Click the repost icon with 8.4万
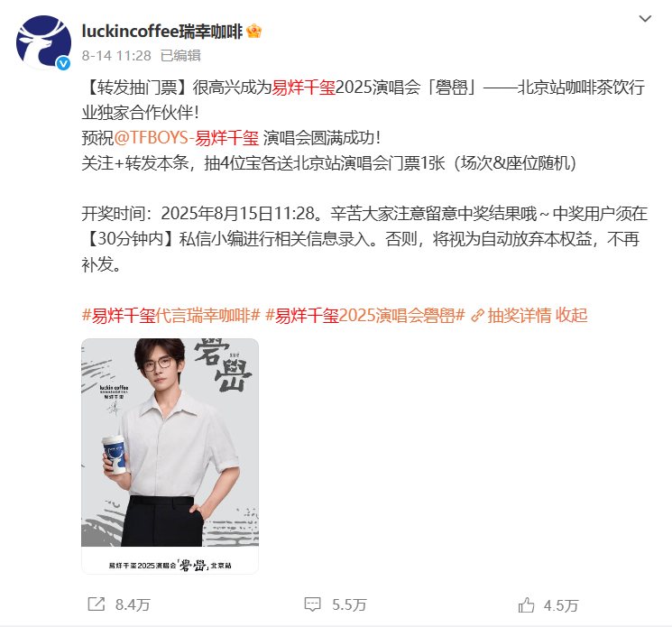Viewport: 672px width, 627px height. point(96,604)
